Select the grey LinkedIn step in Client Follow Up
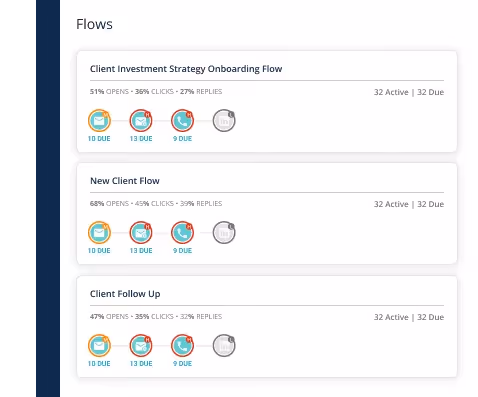Screen dimensions: 478x397 tap(224, 345)
